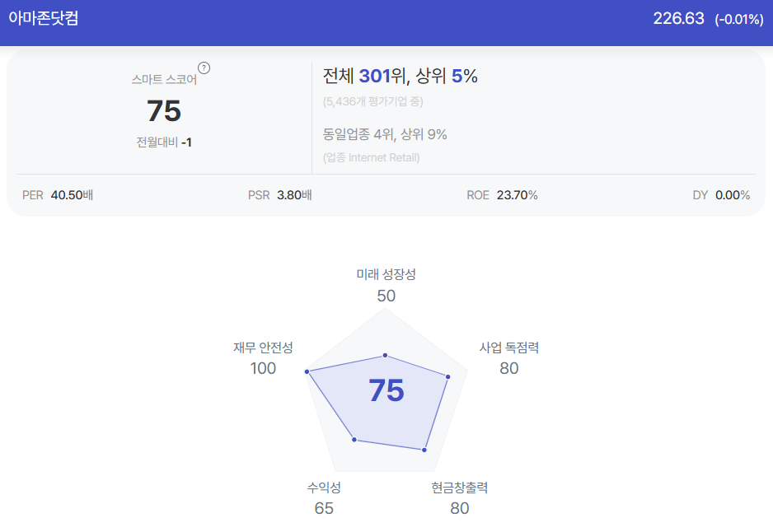This screenshot has width=773, height=532.
Task: Click the 전월대비 -1 change label
Action: click(164, 142)
